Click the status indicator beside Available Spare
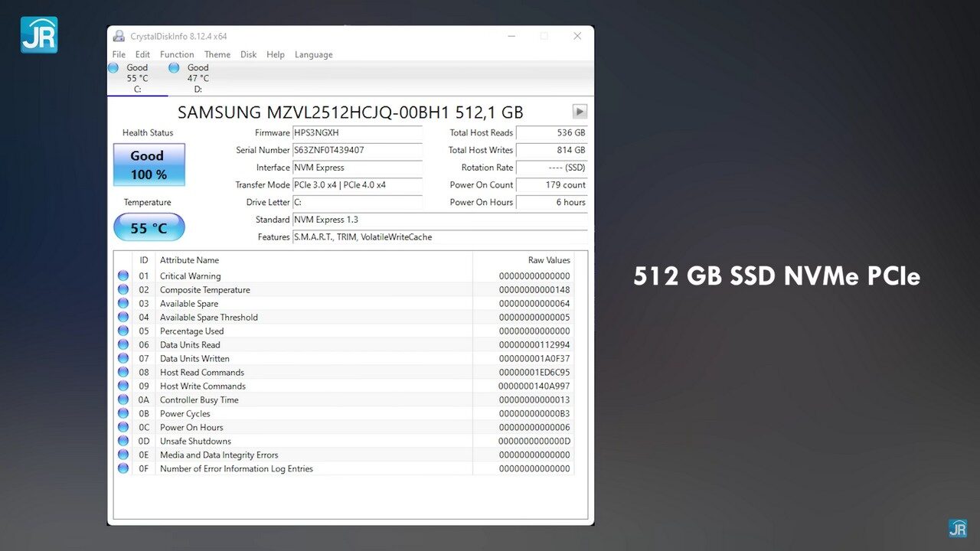Screen dimensions: 980x551 pos(123,303)
